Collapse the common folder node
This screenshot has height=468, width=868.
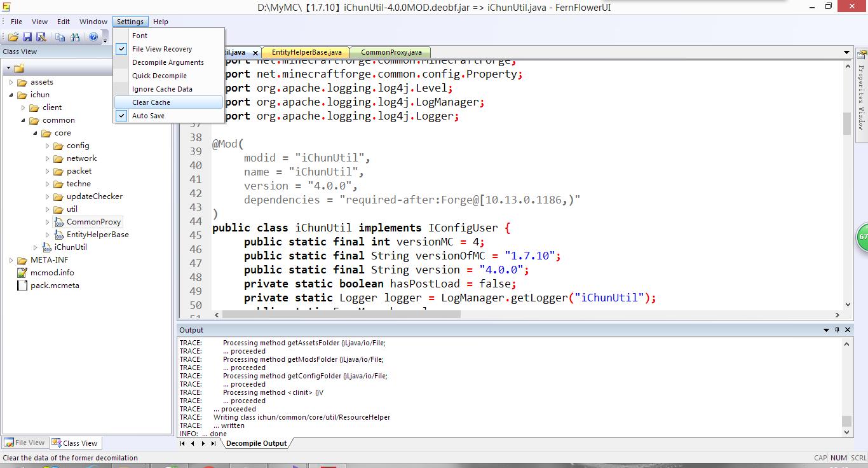coord(24,120)
